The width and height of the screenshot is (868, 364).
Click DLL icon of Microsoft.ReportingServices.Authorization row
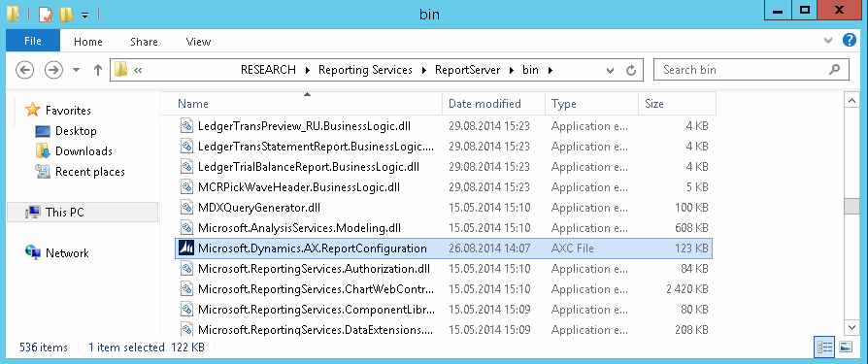click(x=186, y=269)
